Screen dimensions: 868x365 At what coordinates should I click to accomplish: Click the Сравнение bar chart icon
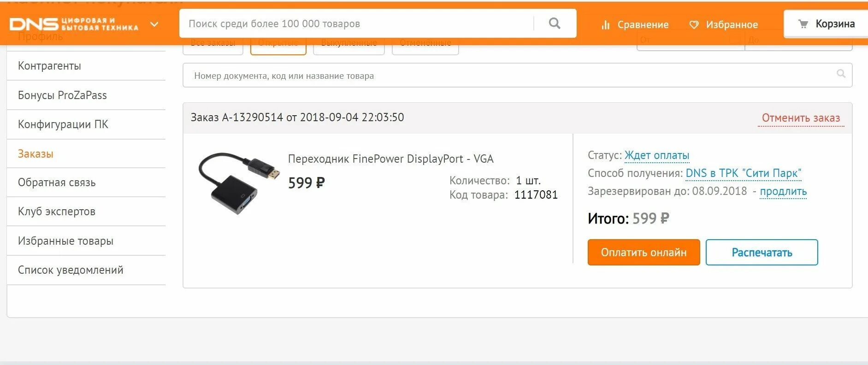pos(605,25)
